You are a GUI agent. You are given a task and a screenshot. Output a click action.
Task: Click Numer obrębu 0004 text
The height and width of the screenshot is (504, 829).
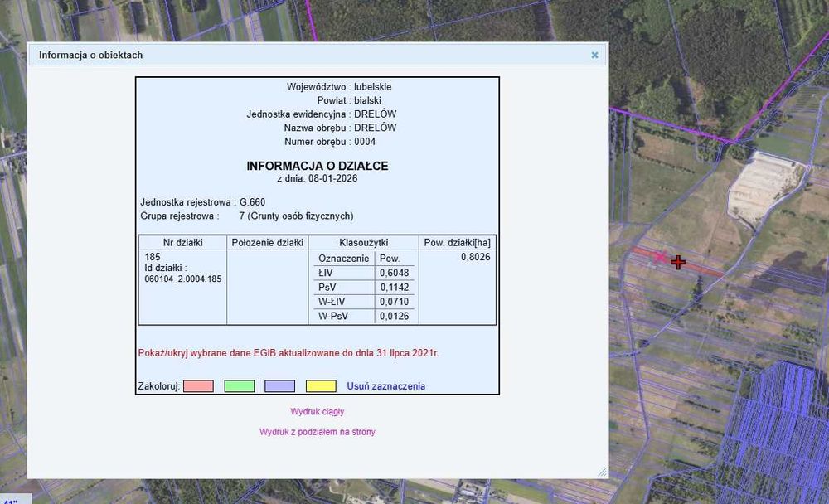tap(330, 142)
